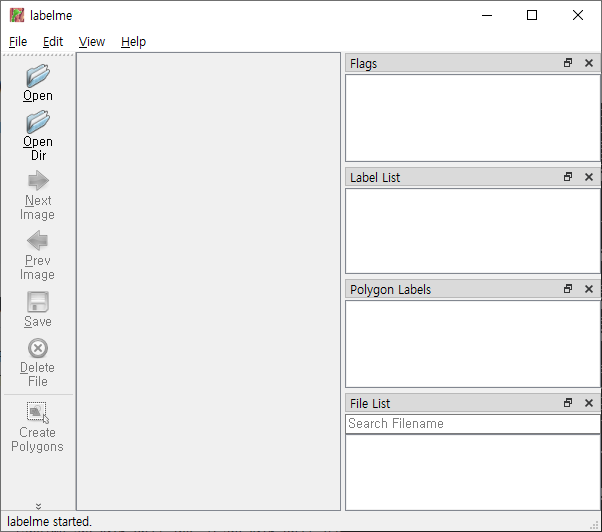Click the Next Image arrow icon
Image resolution: width=602 pixels, height=532 pixels.
pyautogui.click(x=38, y=180)
